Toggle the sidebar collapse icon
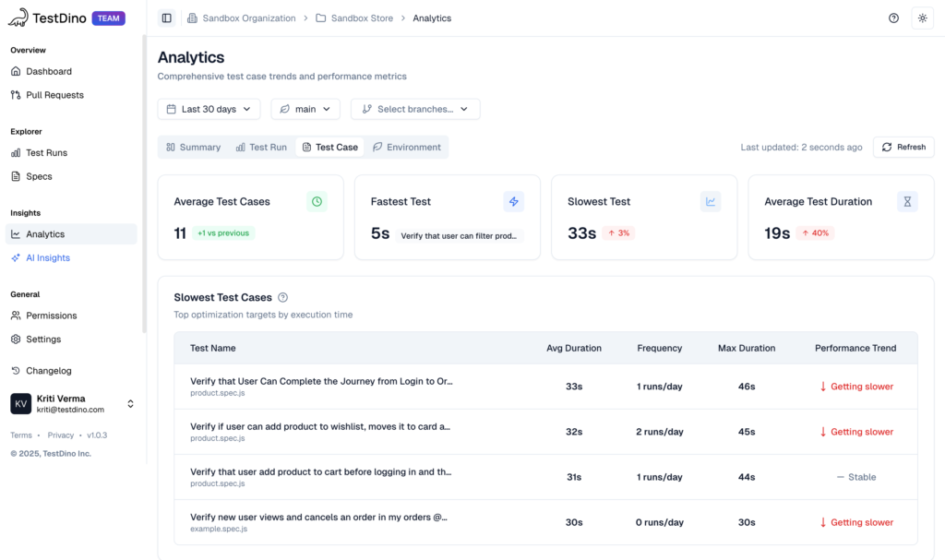This screenshot has width=945, height=560. pos(166,18)
